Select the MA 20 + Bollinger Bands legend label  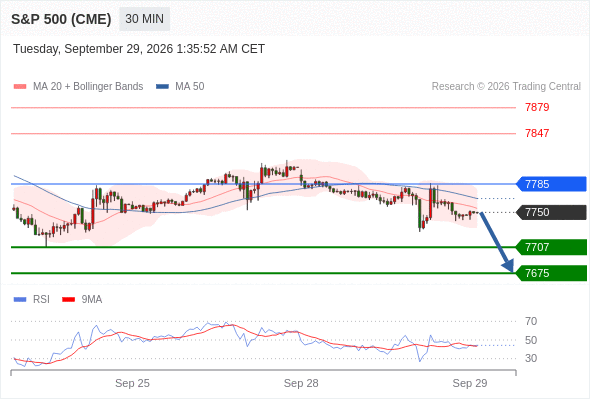pos(88,87)
